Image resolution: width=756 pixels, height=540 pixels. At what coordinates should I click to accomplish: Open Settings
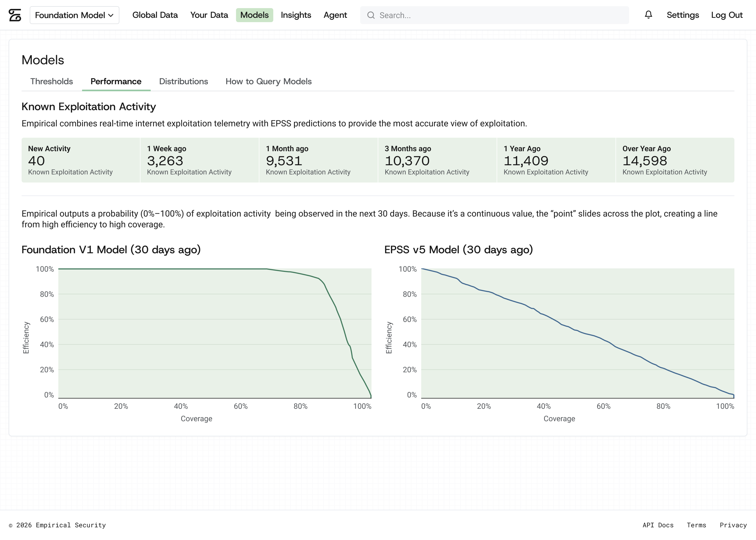coord(683,15)
